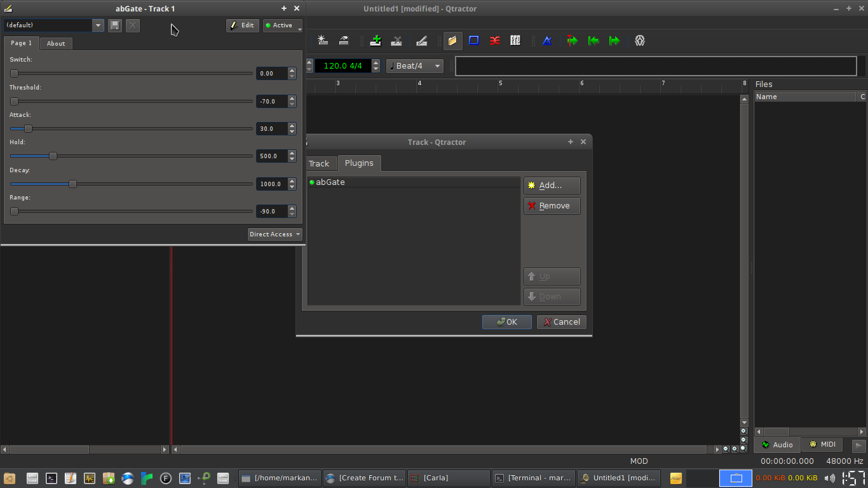This screenshot has width=868, height=488.
Task: Open the (default) preset dropdown
Action: 98,25
